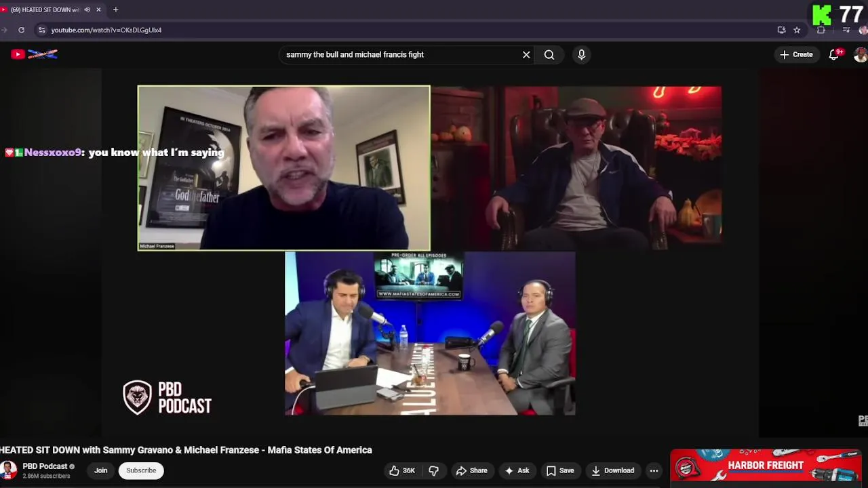Clear the search text with the X
This screenshot has width=868, height=488.
[x=526, y=54]
